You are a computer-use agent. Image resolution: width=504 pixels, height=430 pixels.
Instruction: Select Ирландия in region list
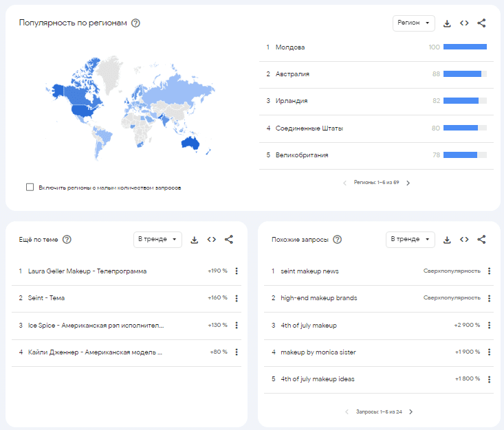tap(376, 102)
